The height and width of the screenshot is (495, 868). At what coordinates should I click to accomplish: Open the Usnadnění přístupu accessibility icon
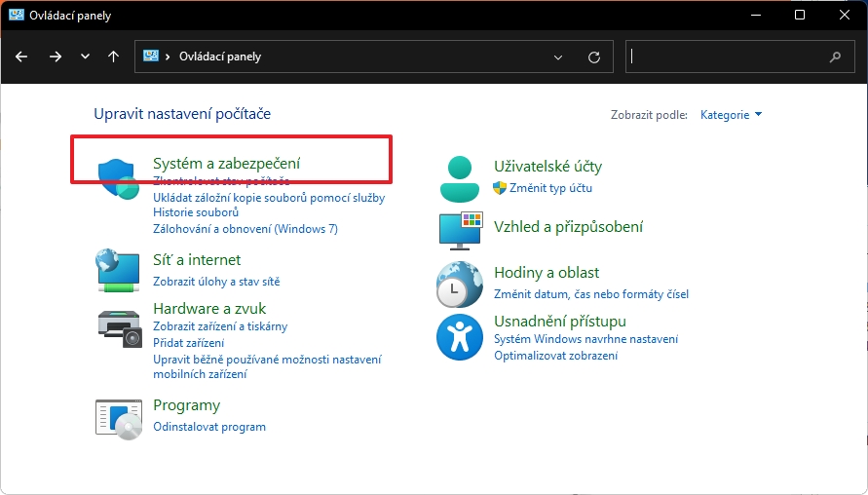tap(460, 336)
